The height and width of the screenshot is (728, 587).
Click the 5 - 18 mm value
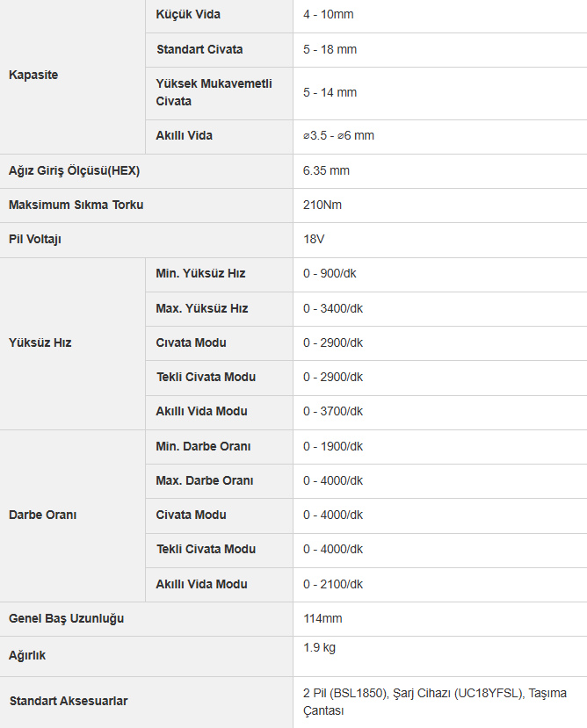330,49
